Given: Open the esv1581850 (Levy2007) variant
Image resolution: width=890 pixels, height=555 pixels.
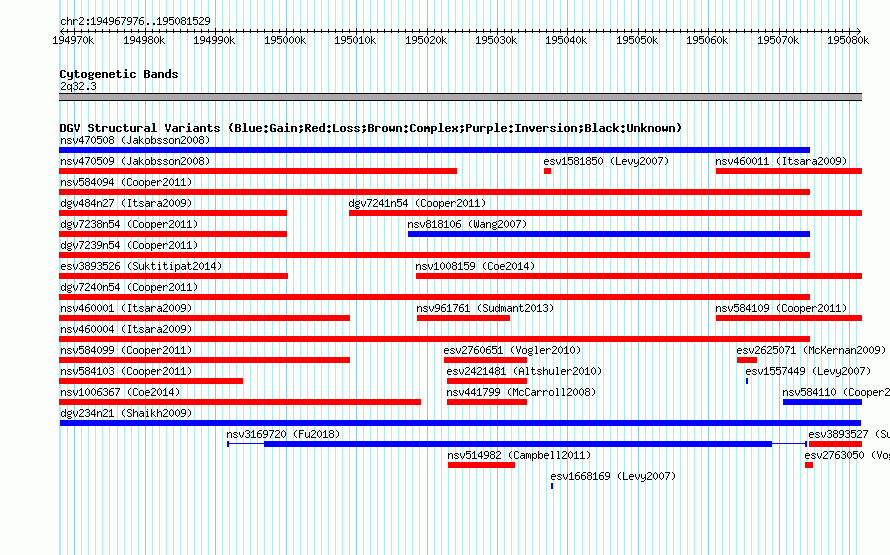Looking at the screenshot, I should 606,161.
